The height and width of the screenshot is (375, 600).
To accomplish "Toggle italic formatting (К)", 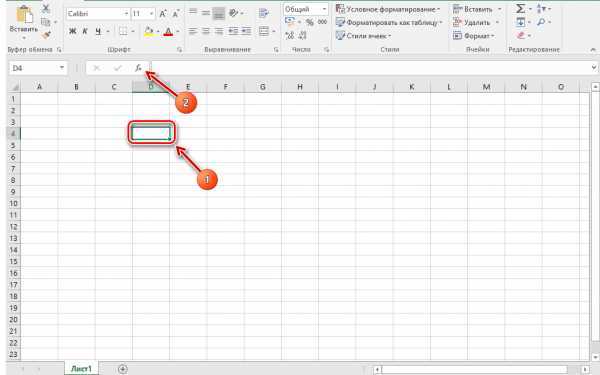I will [x=85, y=31].
